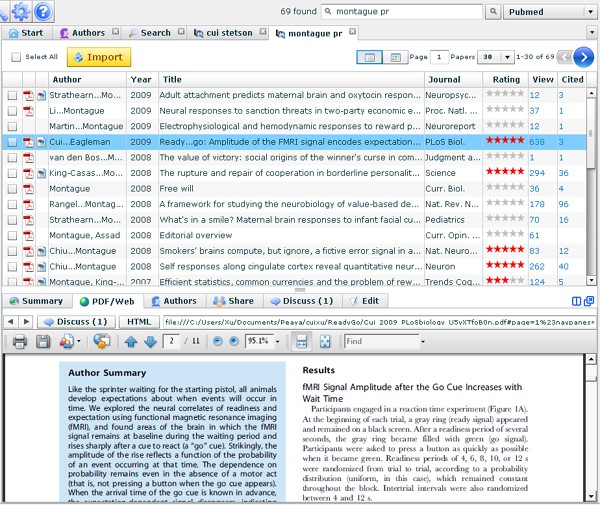Navigate browser back arrow in PDF/Web

11,322
